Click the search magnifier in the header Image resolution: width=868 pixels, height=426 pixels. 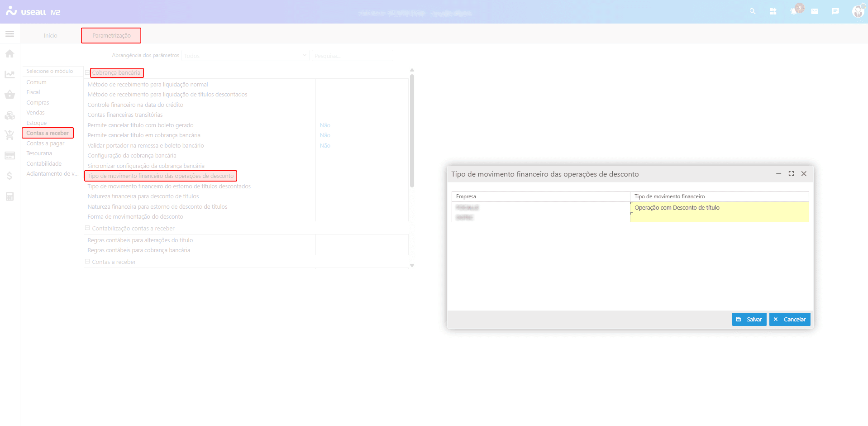753,11
